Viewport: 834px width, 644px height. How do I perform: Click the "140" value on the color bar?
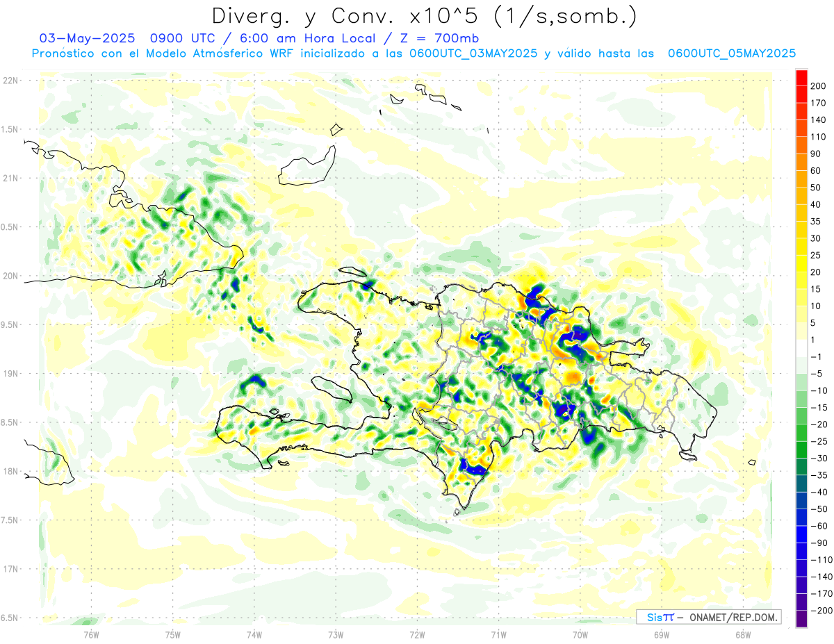pos(818,120)
